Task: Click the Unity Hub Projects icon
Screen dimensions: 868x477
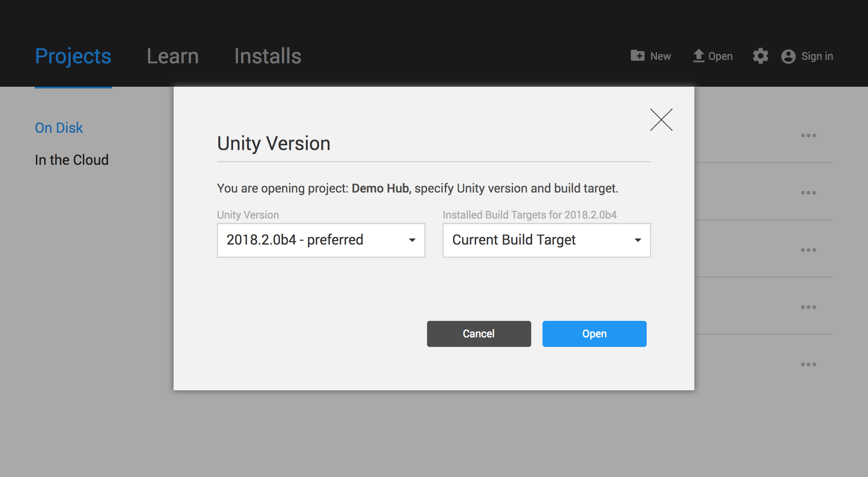Action: 73,56
